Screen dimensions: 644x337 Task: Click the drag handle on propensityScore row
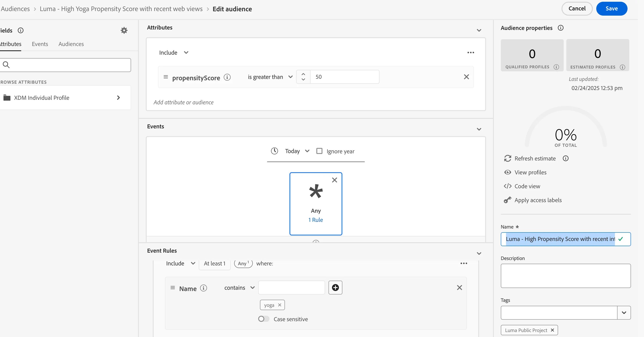pyautogui.click(x=166, y=77)
